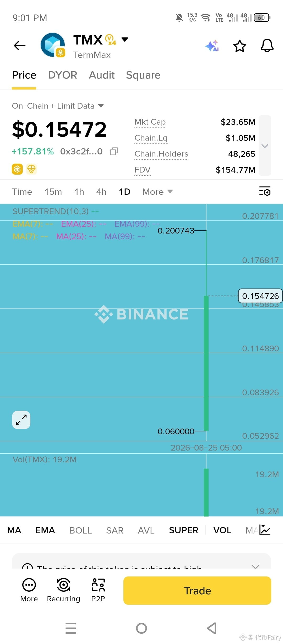The width and height of the screenshot is (283, 644).
Task: Switch to the DYOR tab
Action: (63, 75)
